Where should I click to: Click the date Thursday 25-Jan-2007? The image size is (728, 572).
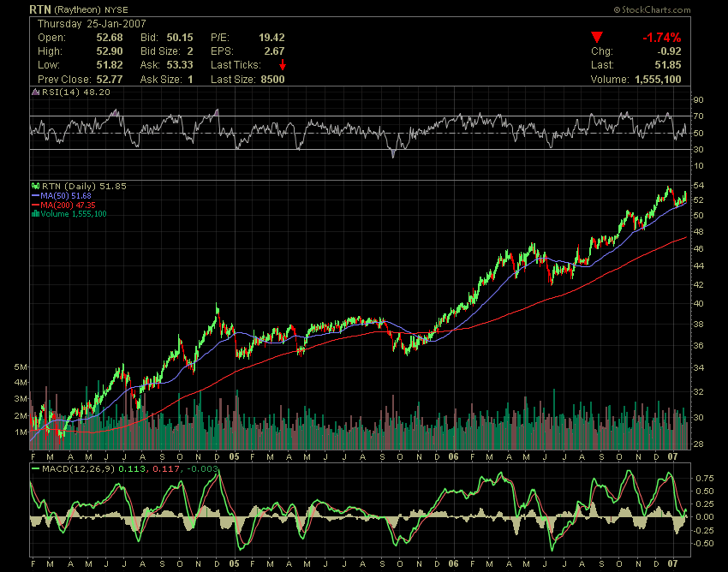tap(92, 24)
